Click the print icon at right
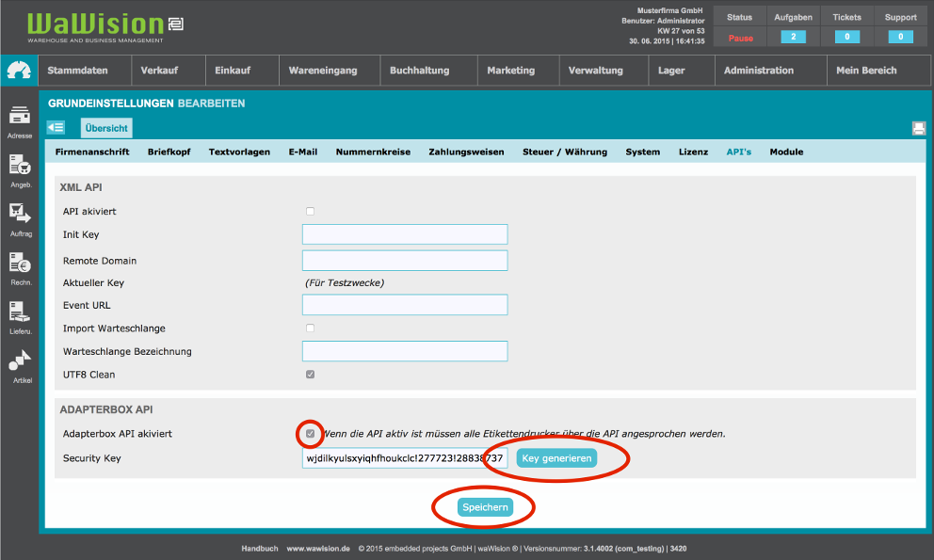Viewport: 934px width, 560px height. pos(918,128)
